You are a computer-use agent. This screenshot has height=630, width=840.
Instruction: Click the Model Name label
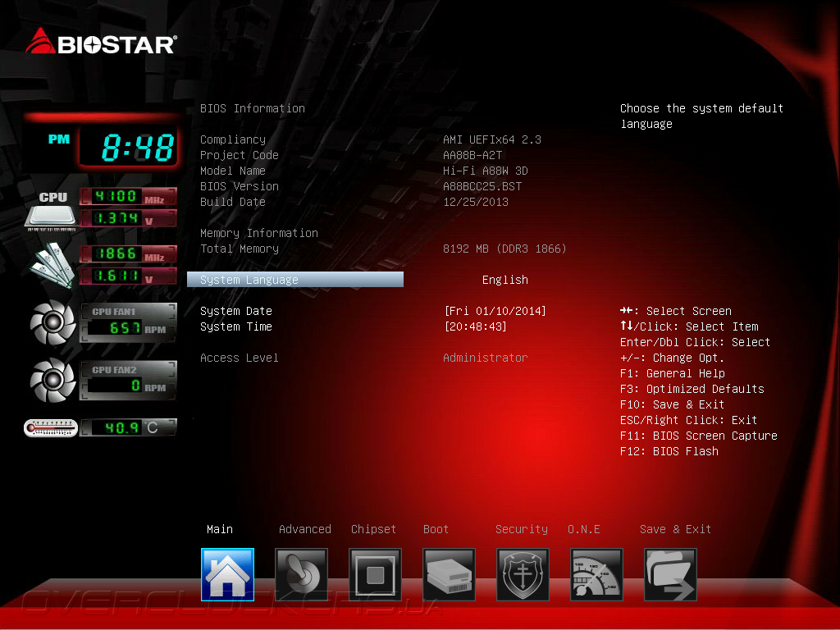(232, 171)
